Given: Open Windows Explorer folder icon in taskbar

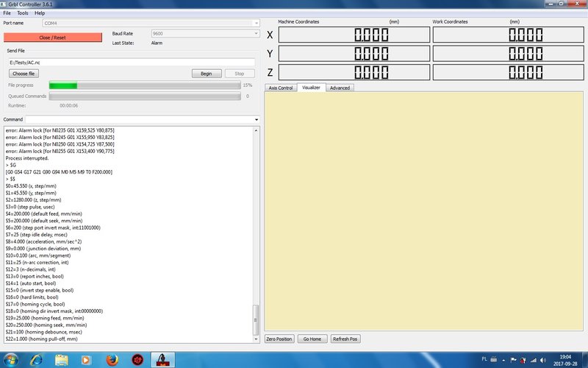Looking at the screenshot, I should point(62,360).
